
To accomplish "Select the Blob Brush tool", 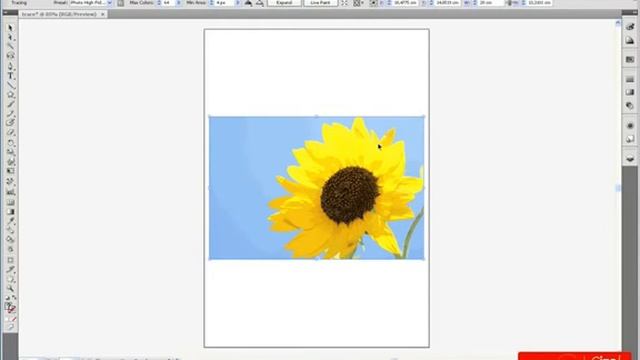I will click(10, 123).
